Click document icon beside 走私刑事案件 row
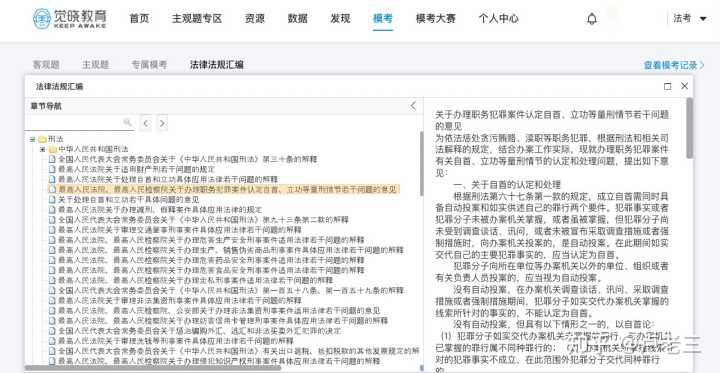This screenshot has width=720, height=373. click(x=52, y=280)
